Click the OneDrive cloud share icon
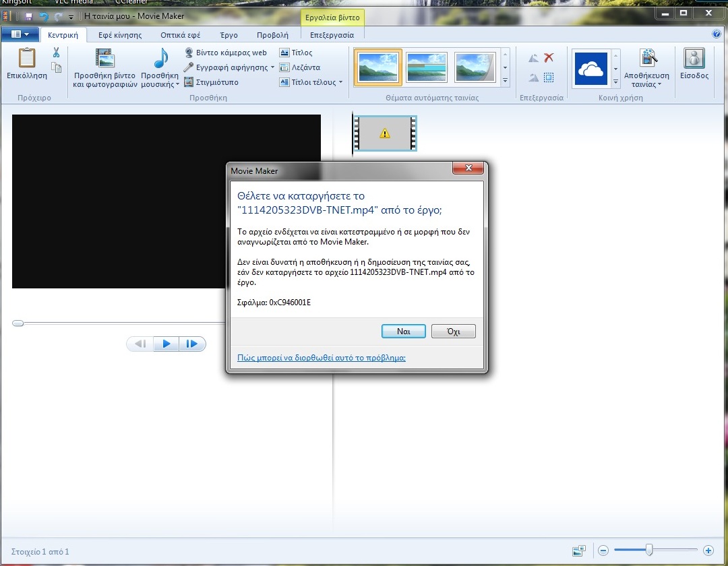728x566 pixels. click(x=590, y=69)
